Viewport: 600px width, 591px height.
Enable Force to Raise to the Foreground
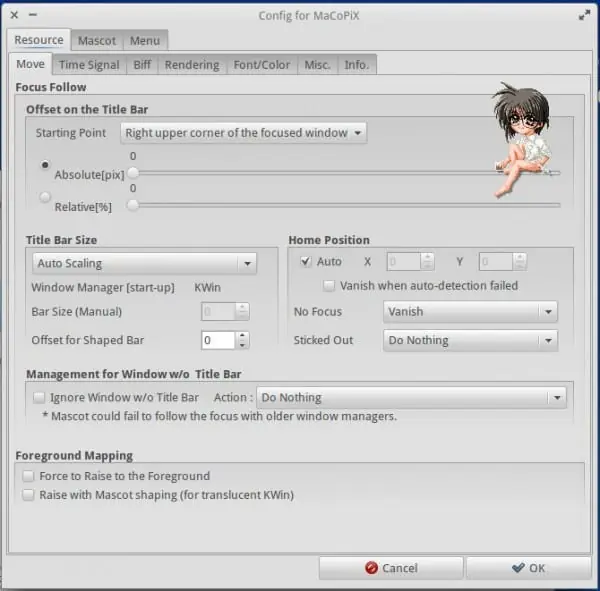point(28,476)
